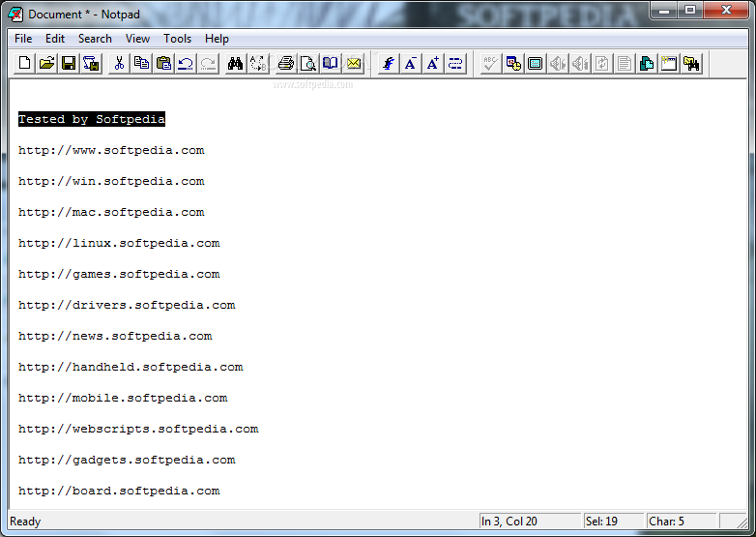Toggle word wrap with the wrapping arrows icon
This screenshot has width=756, height=537.
[454, 63]
